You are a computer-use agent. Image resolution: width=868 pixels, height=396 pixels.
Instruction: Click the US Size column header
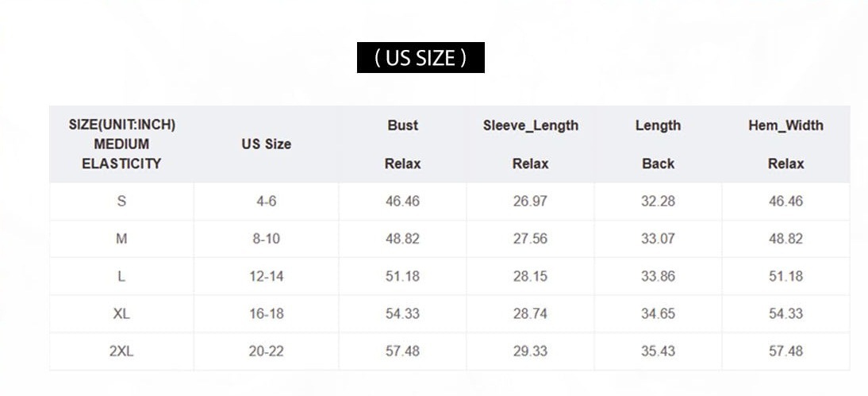coord(266,144)
